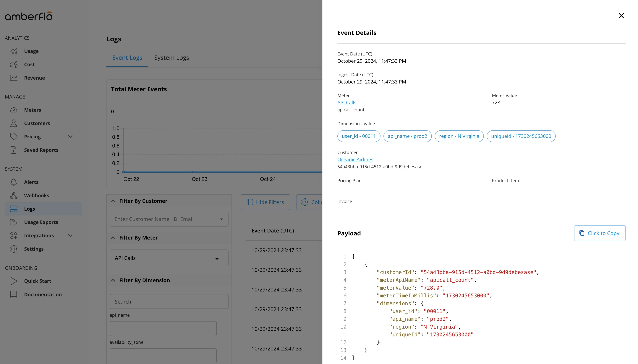This screenshot has width=638, height=364.
Task: Select the Event Logs tab
Action: click(127, 58)
